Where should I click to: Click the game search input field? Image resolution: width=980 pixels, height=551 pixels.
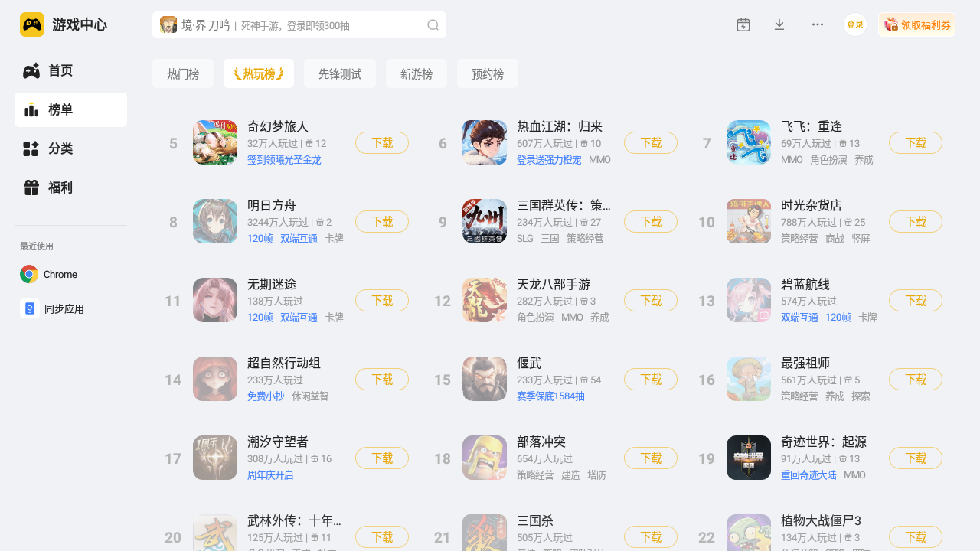click(x=299, y=25)
